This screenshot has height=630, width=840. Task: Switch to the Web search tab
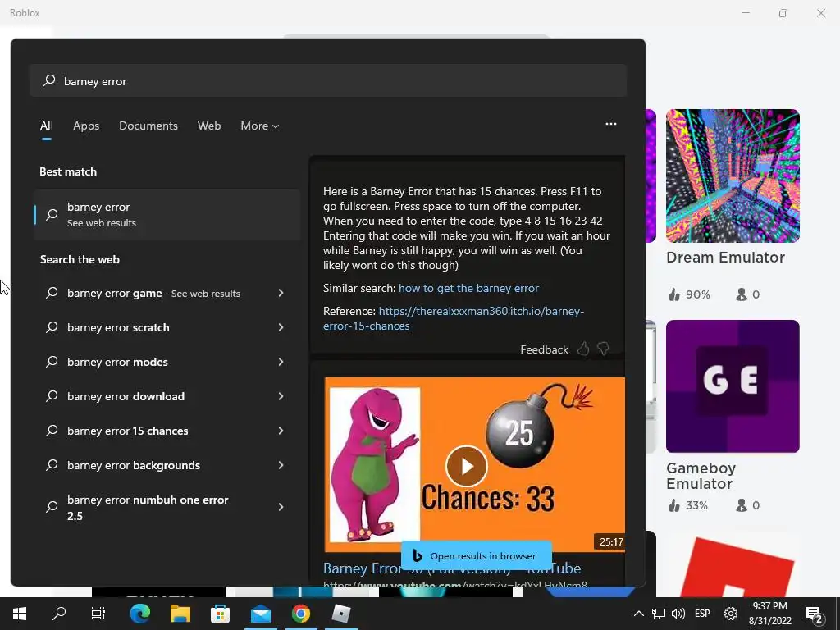[209, 126]
